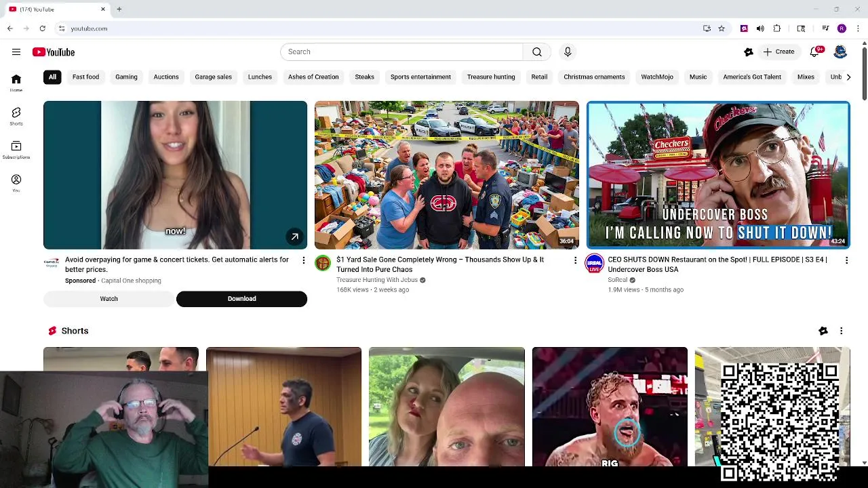
Task: Open a new browser tab
Action: 119,9
